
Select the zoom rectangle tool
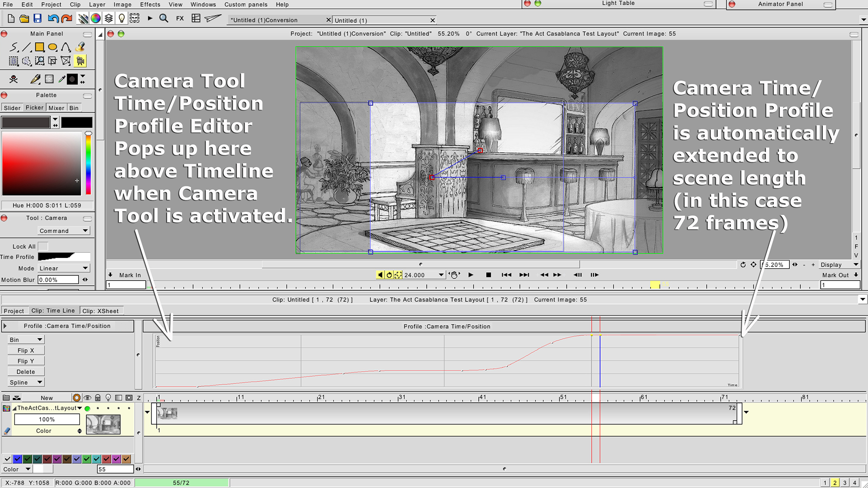(x=39, y=61)
